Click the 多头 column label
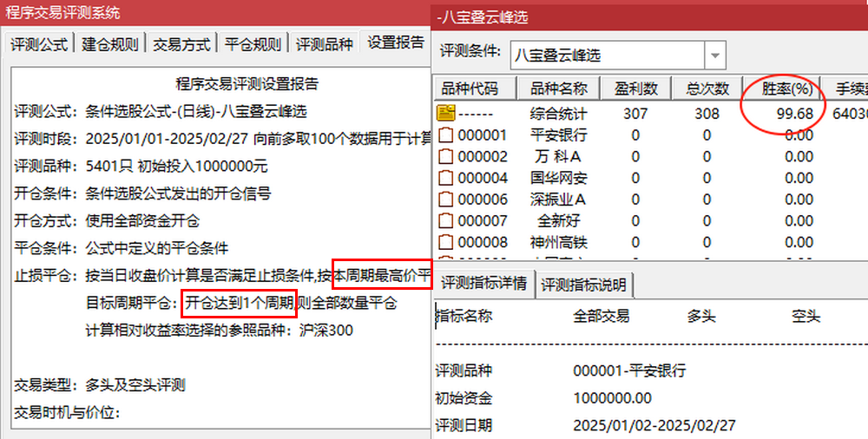This screenshot has height=439, width=868. pos(701,316)
